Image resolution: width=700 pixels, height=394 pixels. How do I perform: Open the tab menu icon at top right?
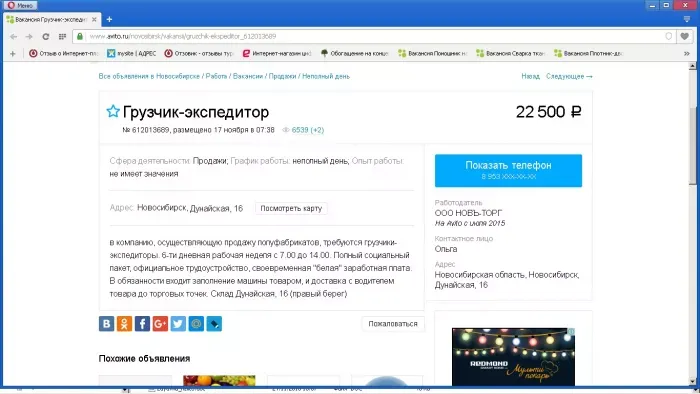(687, 19)
